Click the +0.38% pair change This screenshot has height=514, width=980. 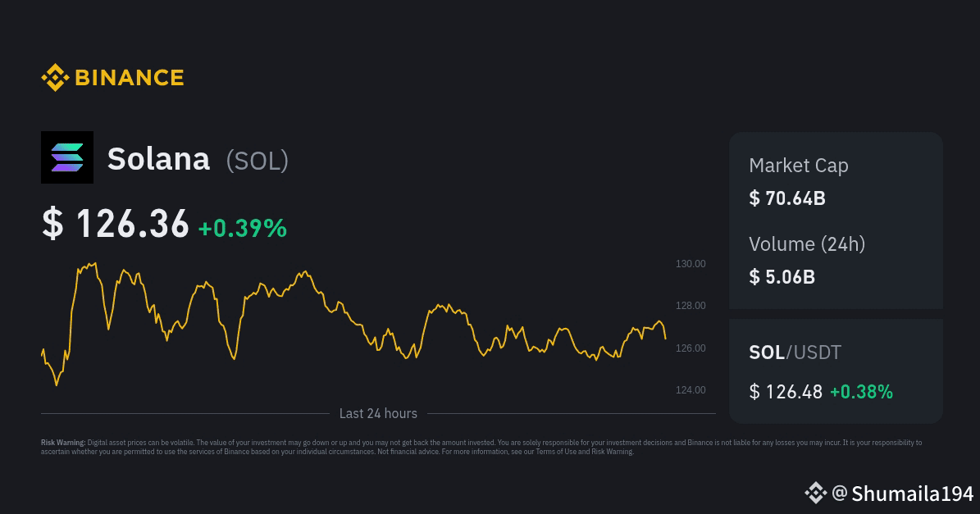861,392
